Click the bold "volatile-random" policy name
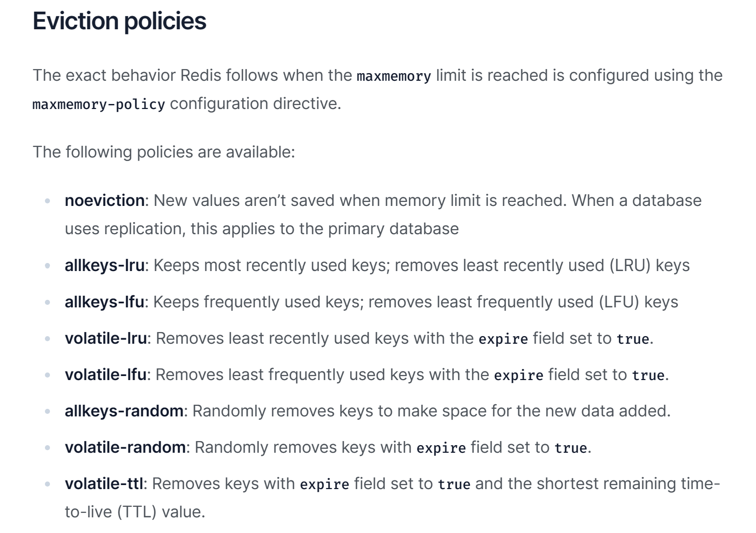 (125, 447)
